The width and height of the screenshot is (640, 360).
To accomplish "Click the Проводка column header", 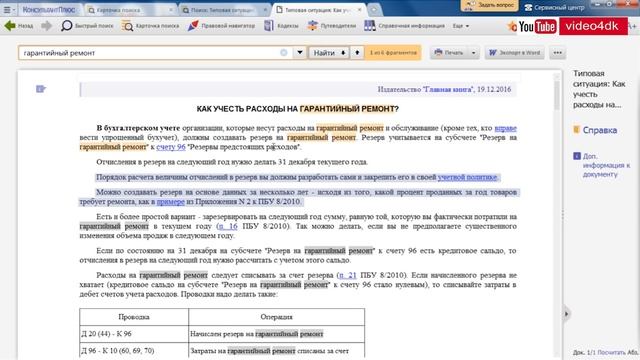I will tap(134, 317).
